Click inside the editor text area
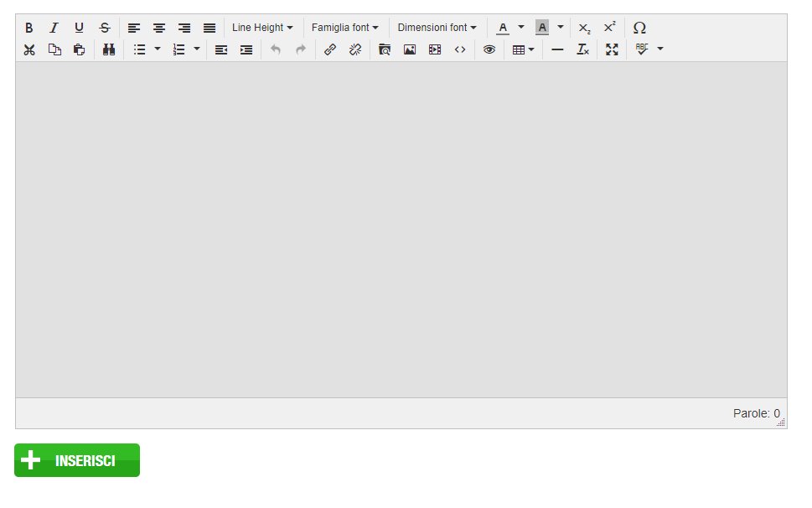 coord(401,230)
